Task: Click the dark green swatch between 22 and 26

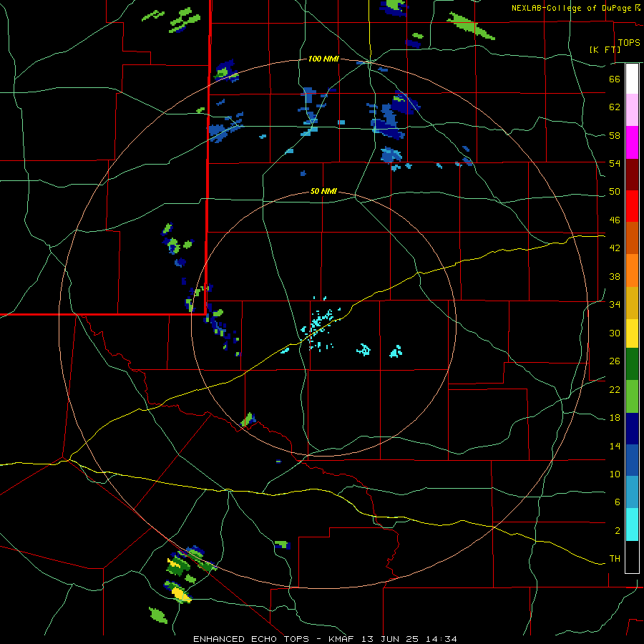Action: [x=632, y=364]
